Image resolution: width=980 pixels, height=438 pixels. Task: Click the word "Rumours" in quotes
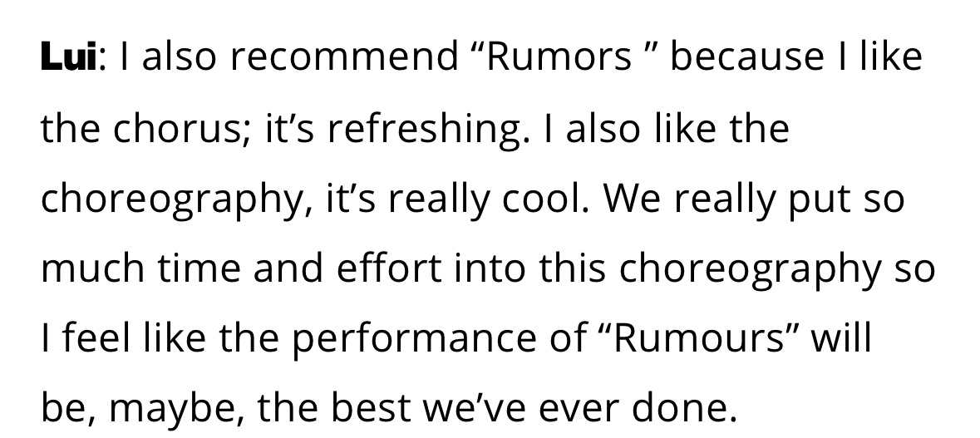(698, 337)
